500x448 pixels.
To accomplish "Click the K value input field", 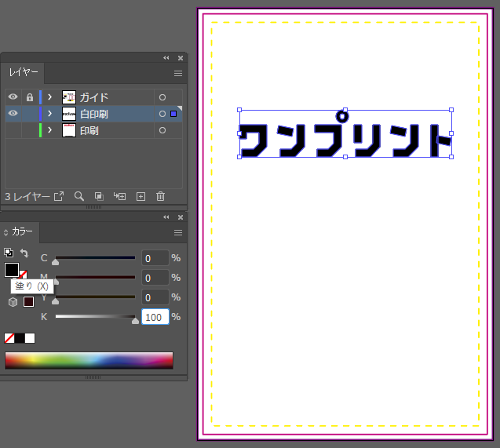I will tap(155, 317).
